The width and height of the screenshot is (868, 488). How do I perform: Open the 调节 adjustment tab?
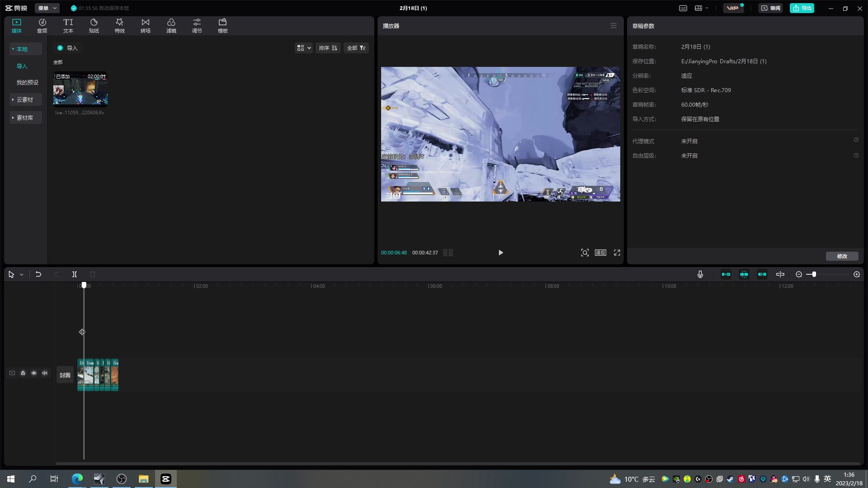pos(197,26)
